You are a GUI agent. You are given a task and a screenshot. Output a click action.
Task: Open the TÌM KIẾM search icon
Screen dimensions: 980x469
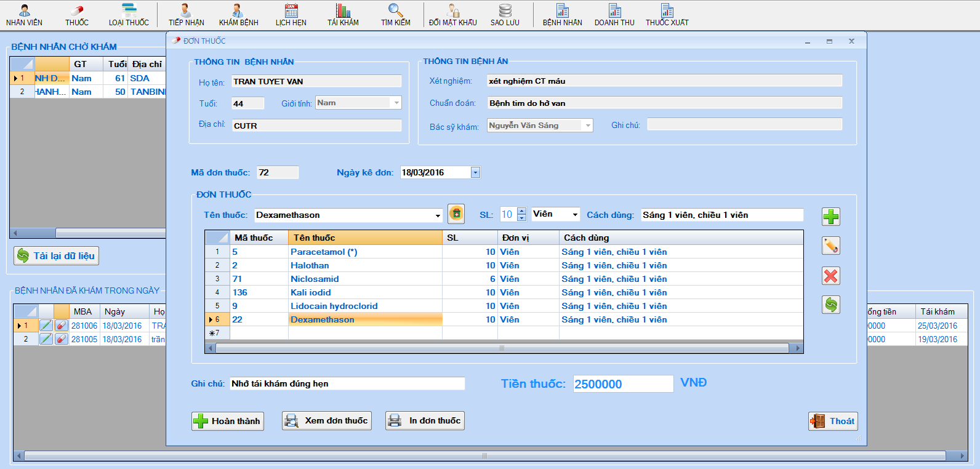395,15
